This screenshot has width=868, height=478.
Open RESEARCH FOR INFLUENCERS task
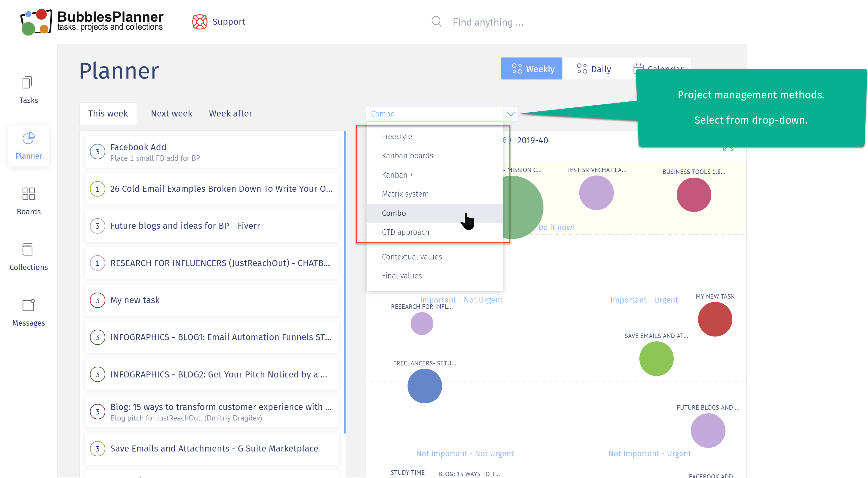[x=212, y=263]
